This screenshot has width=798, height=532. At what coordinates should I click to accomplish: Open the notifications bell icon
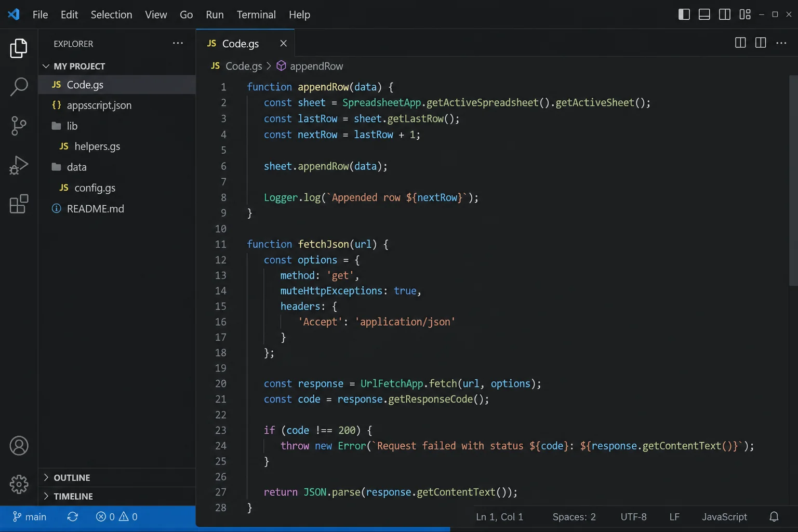pos(774,517)
